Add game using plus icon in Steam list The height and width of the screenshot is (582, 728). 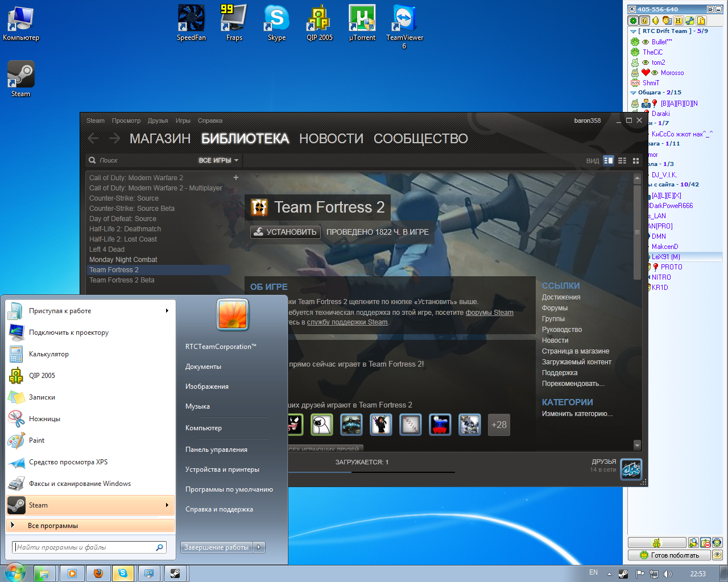(236, 177)
